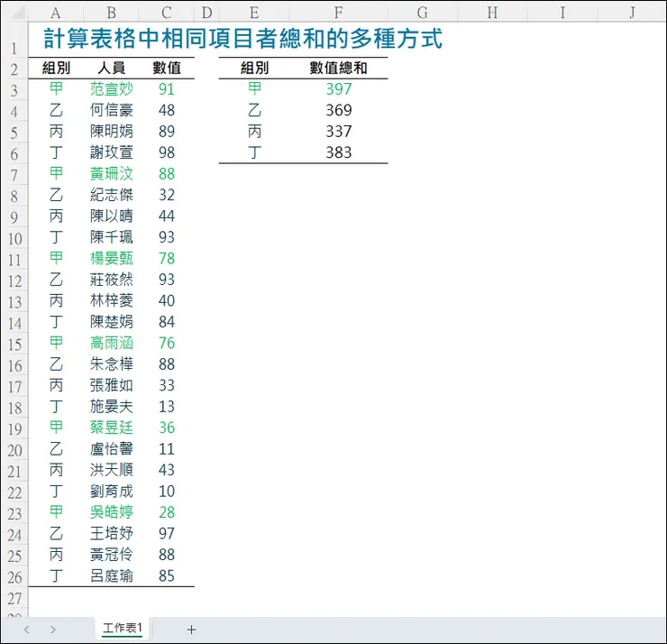Click the 范宣妙 name cell
Viewport: 667px width, 644px height.
[x=112, y=89]
